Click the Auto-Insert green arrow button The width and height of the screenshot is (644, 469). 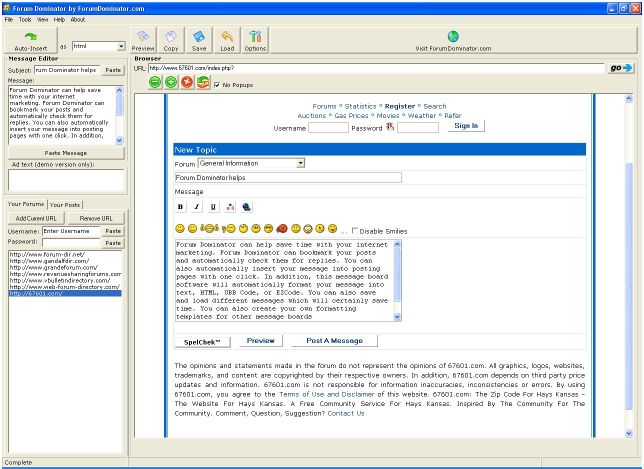(30, 41)
